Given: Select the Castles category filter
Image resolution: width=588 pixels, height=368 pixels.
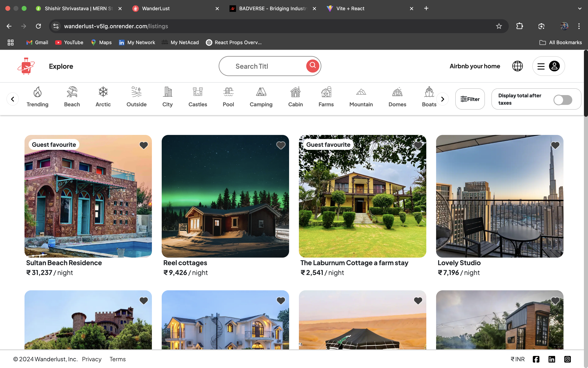Looking at the screenshot, I should 198,97.
